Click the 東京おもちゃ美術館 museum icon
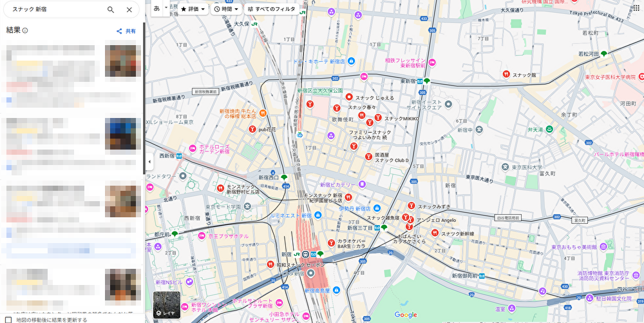Image resolution: width=644 pixels, height=323 pixels. click(x=603, y=247)
